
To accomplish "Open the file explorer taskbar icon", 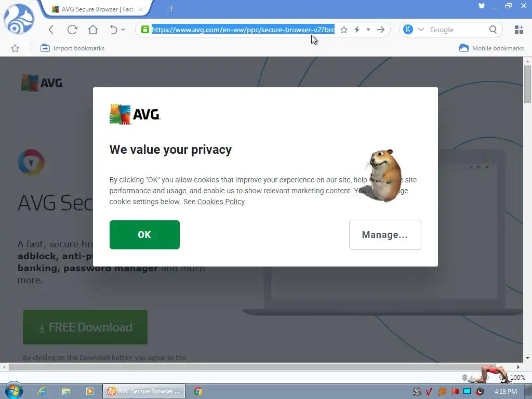I will coord(66,391).
